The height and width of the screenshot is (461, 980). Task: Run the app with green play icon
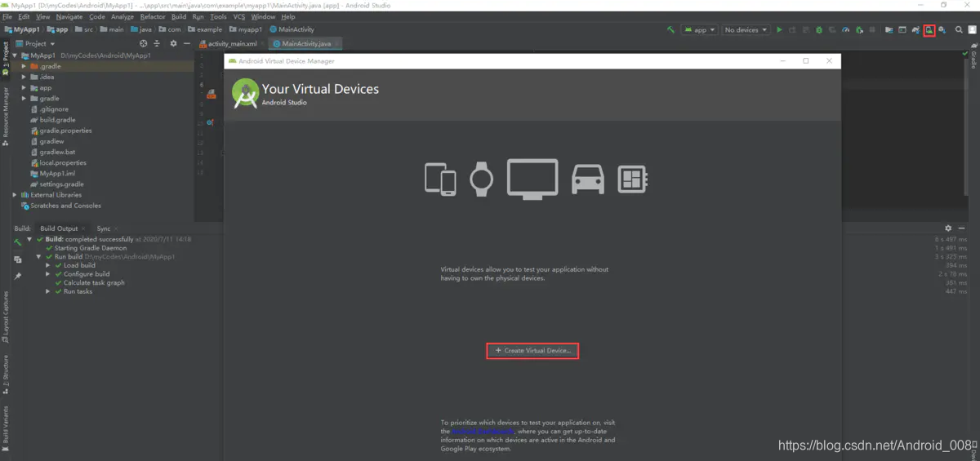[779, 30]
